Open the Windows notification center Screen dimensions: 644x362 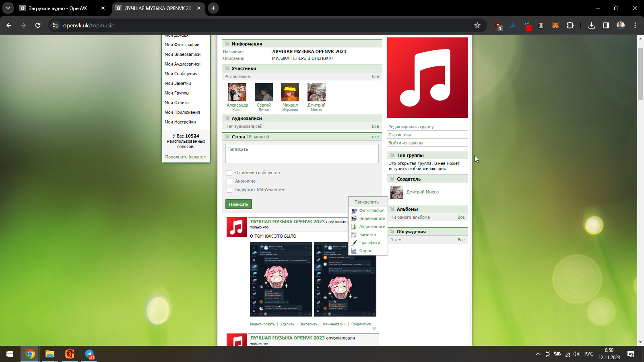tap(631, 354)
